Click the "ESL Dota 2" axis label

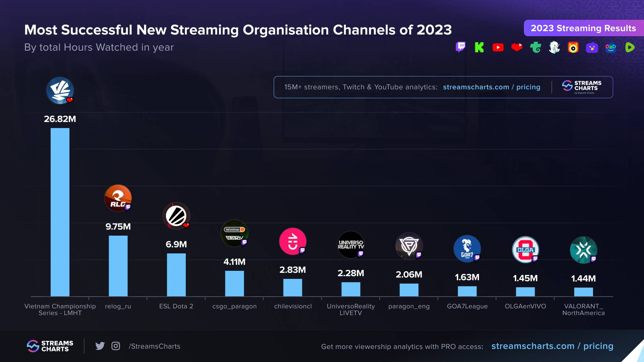pos(176,306)
